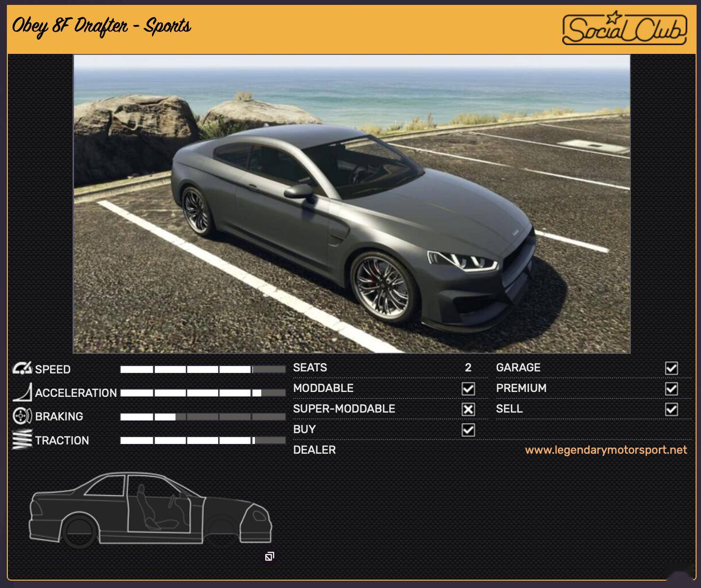Click the SPEED label
Image resolution: width=701 pixels, height=588 pixels.
pos(52,369)
